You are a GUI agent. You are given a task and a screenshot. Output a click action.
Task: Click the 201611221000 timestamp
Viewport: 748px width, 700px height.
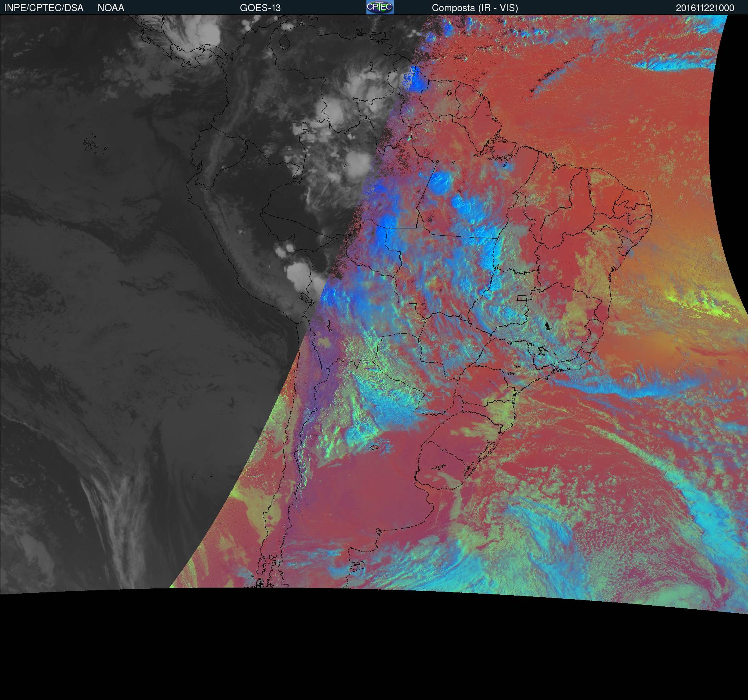tap(705, 8)
